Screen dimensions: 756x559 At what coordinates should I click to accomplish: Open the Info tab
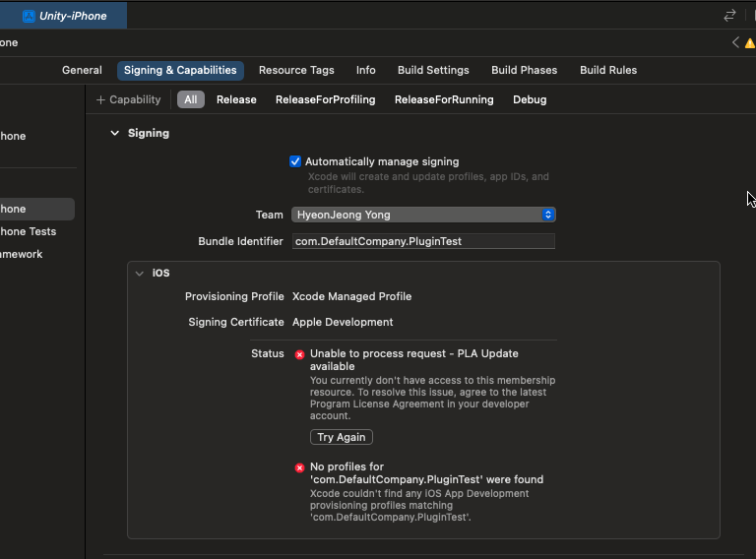(366, 70)
